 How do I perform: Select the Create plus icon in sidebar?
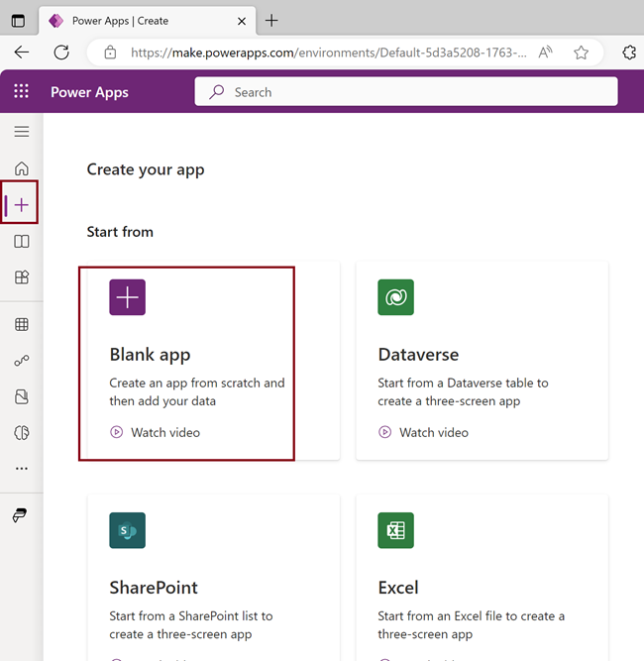tap(21, 205)
